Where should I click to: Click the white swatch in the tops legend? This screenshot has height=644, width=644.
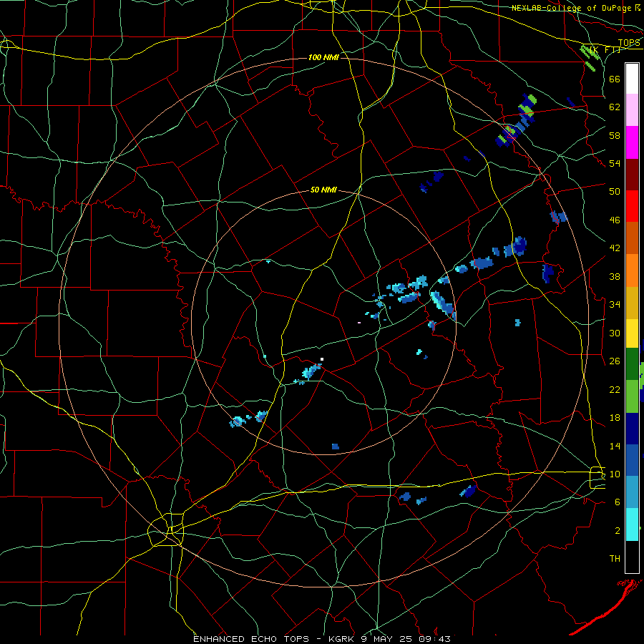[x=632, y=79]
